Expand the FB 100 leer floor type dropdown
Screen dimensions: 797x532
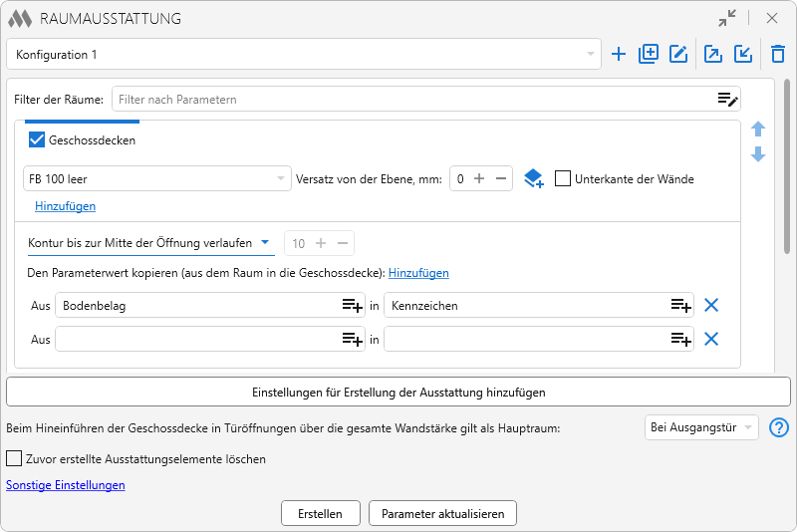click(156, 179)
